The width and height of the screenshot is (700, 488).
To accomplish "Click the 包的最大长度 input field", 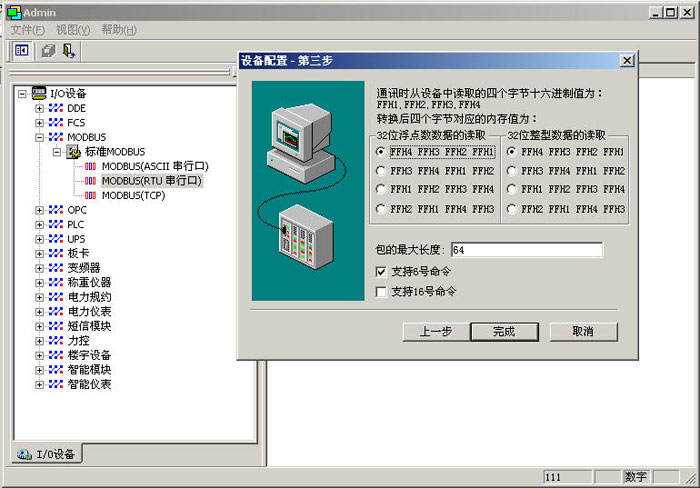I will [526, 250].
